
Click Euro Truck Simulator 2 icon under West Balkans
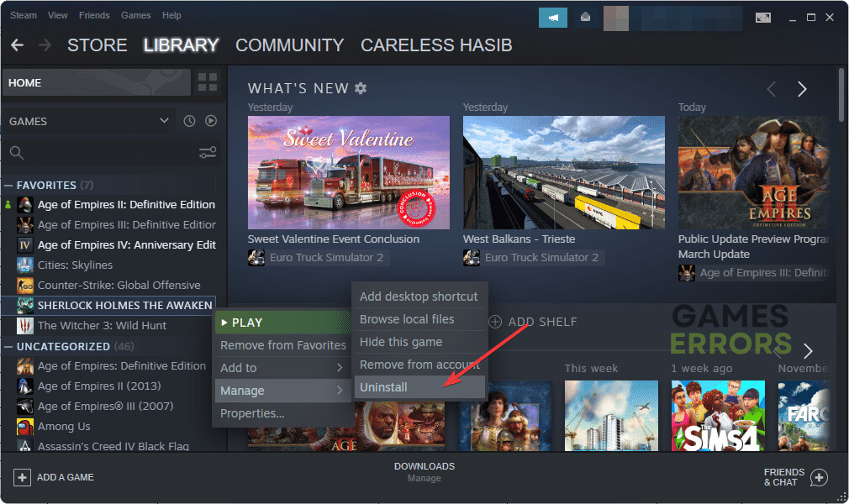coord(471,258)
